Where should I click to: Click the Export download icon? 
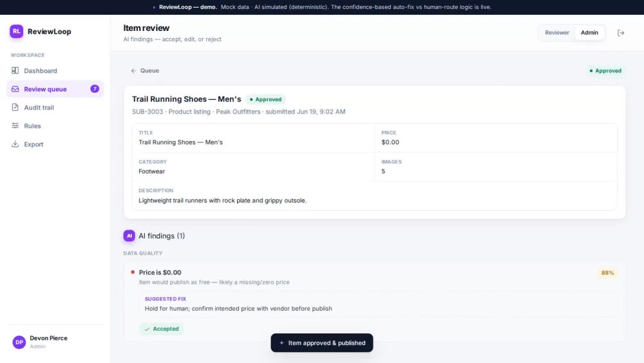[x=15, y=144]
